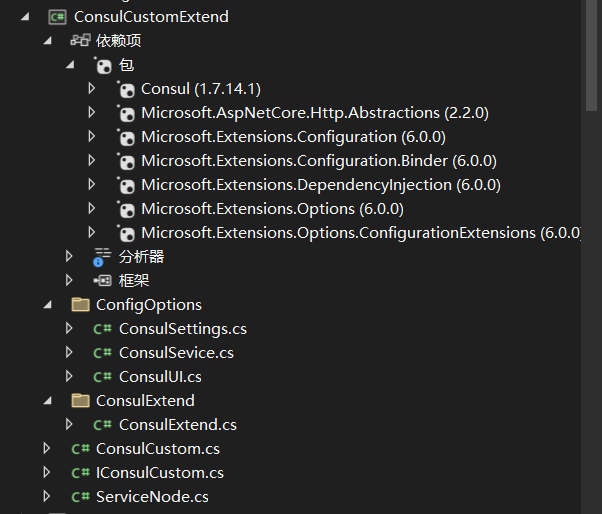Click the 依赖项 dependencies node icon

pos(80,40)
